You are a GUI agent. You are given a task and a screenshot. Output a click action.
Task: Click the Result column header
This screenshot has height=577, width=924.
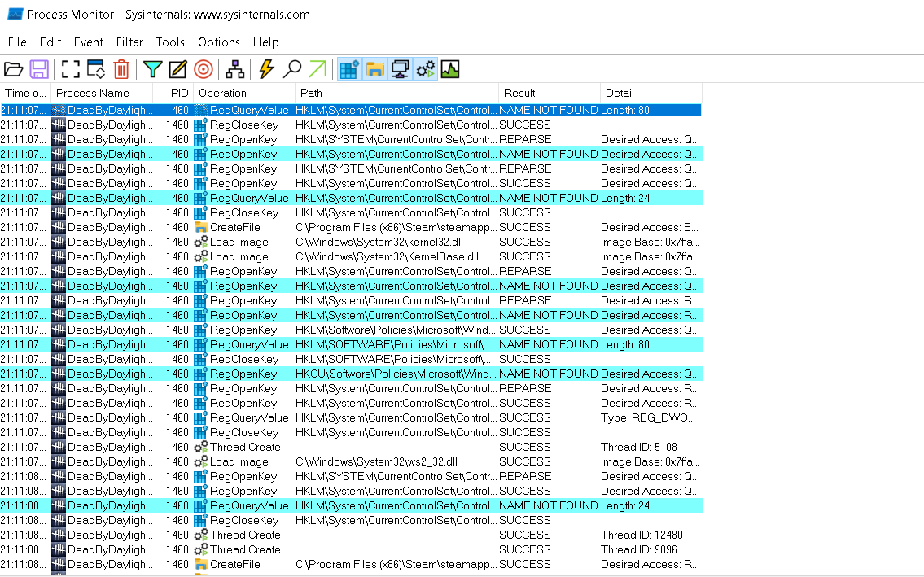click(x=550, y=93)
